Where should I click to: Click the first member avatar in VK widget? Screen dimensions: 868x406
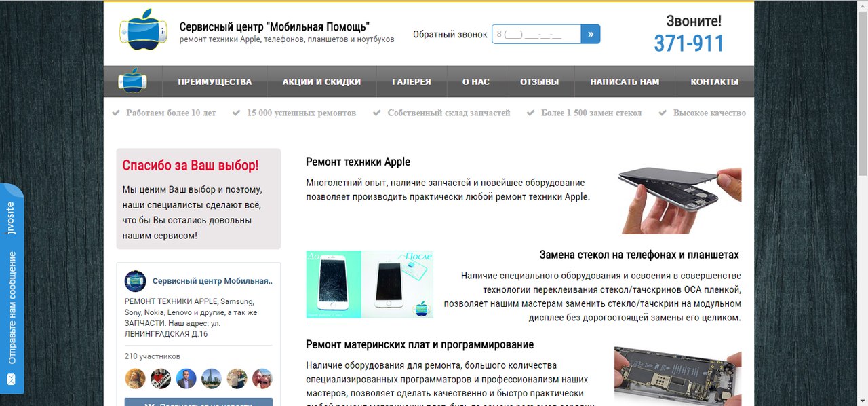click(135, 378)
